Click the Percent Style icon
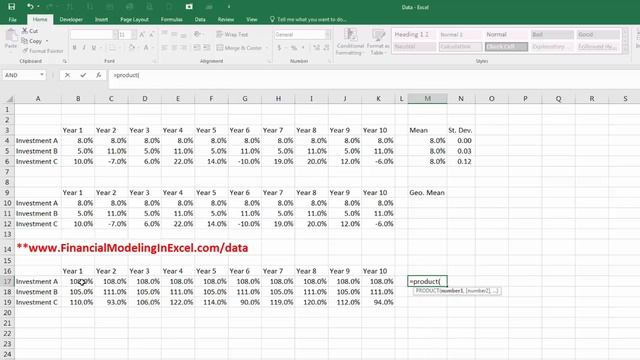The height and width of the screenshot is (360, 640). [293, 48]
